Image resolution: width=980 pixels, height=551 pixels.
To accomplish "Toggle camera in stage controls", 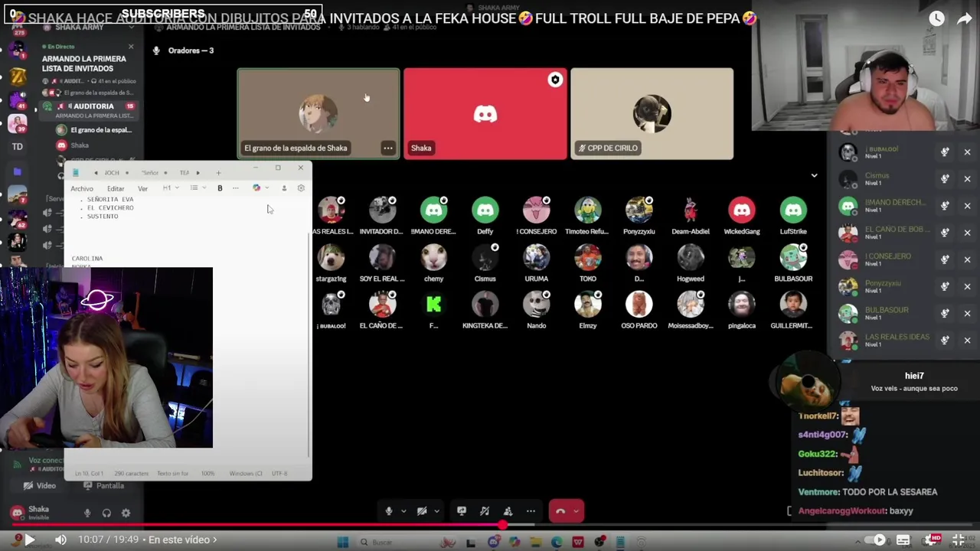I will click(x=422, y=511).
